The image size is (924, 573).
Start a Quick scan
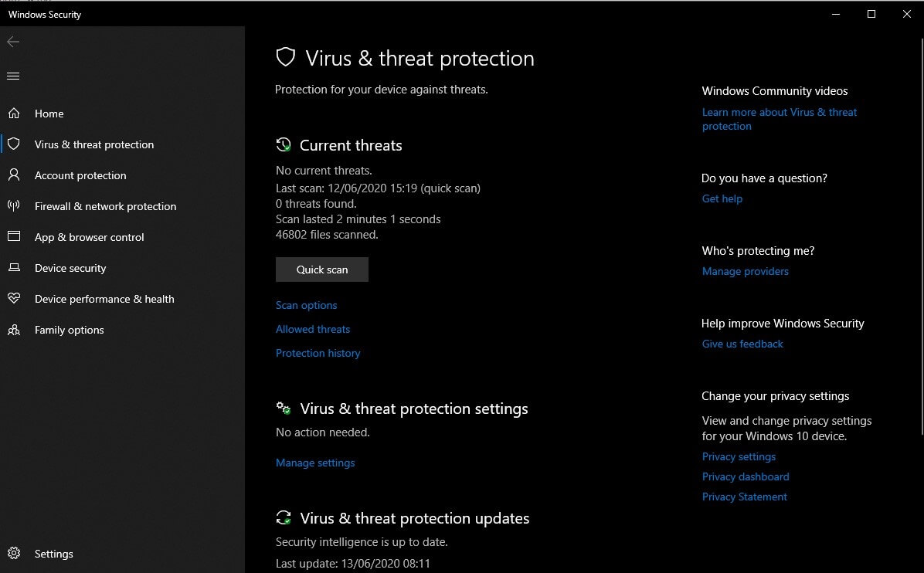[321, 270]
